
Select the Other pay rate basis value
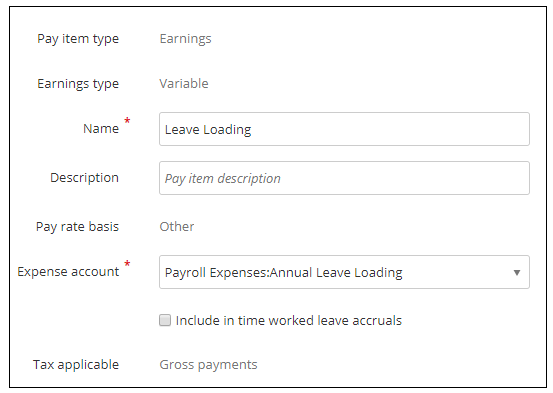point(177,226)
